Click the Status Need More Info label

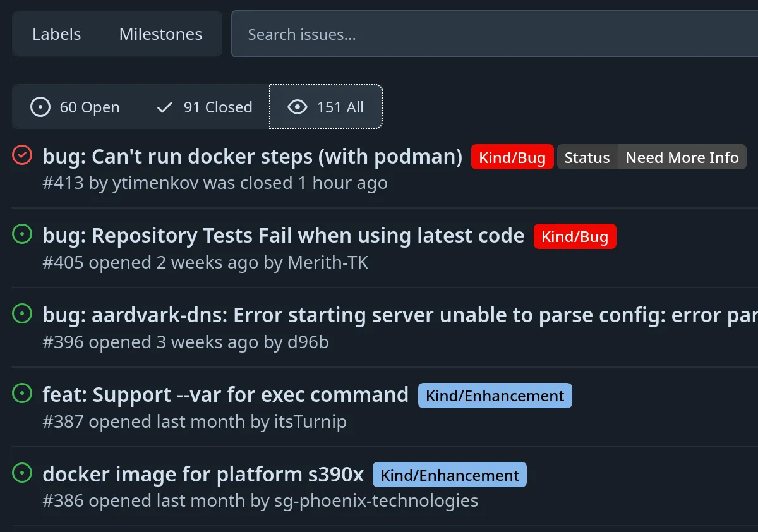pyautogui.click(x=651, y=157)
